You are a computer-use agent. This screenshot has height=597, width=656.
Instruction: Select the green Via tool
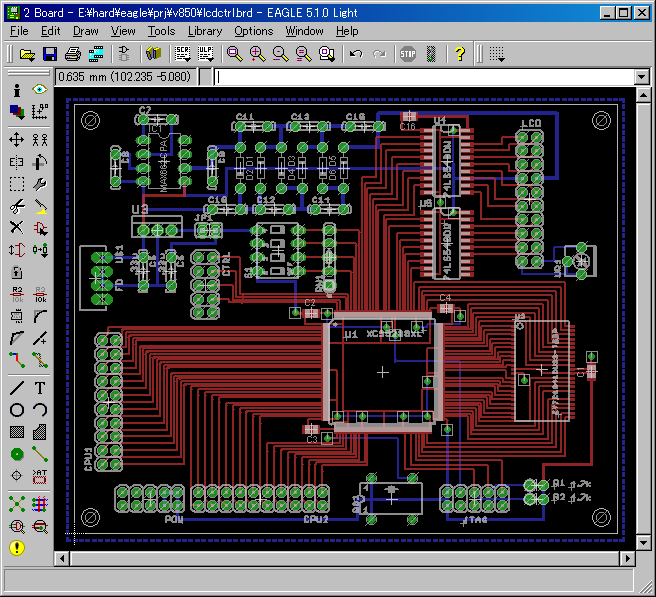pyautogui.click(x=17, y=454)
